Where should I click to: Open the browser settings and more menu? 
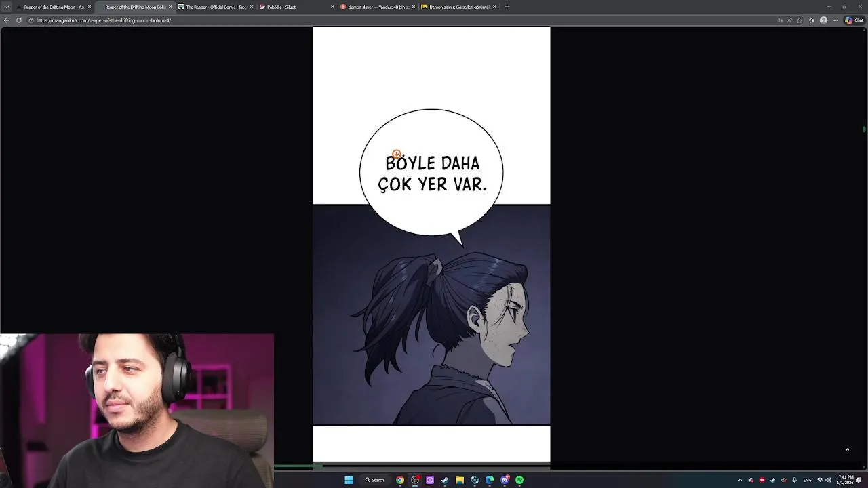836,20
